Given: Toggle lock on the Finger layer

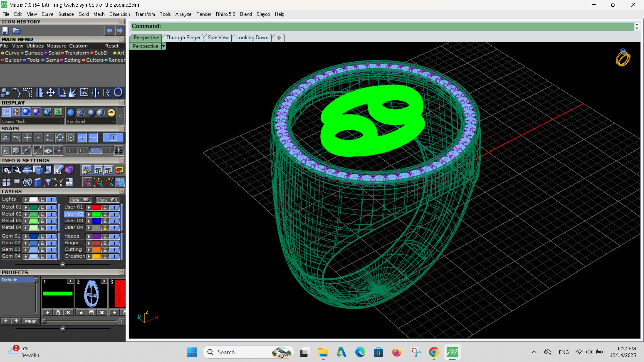Looking at the screenshot, I should [x=105, y=243].
